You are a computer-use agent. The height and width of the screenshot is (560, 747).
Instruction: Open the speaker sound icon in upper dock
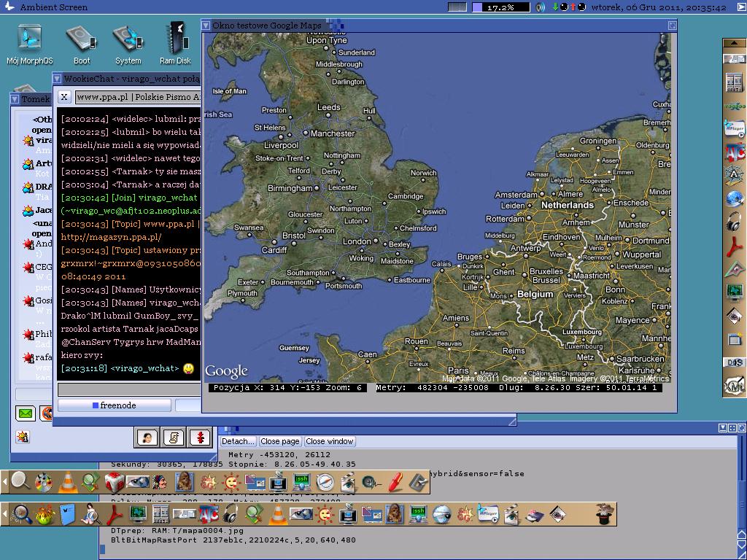point(371,483)
